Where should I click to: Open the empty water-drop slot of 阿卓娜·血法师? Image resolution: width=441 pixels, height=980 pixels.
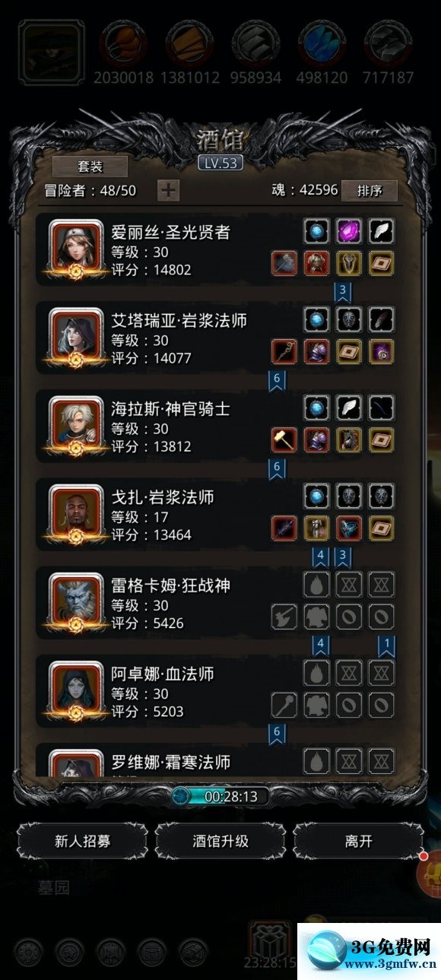tap(316, 673)
